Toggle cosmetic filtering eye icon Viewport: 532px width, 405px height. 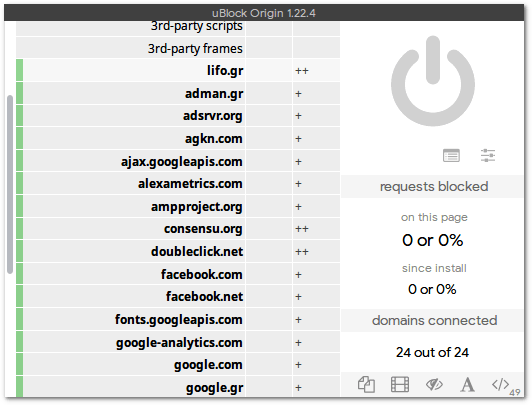[434, 384]
